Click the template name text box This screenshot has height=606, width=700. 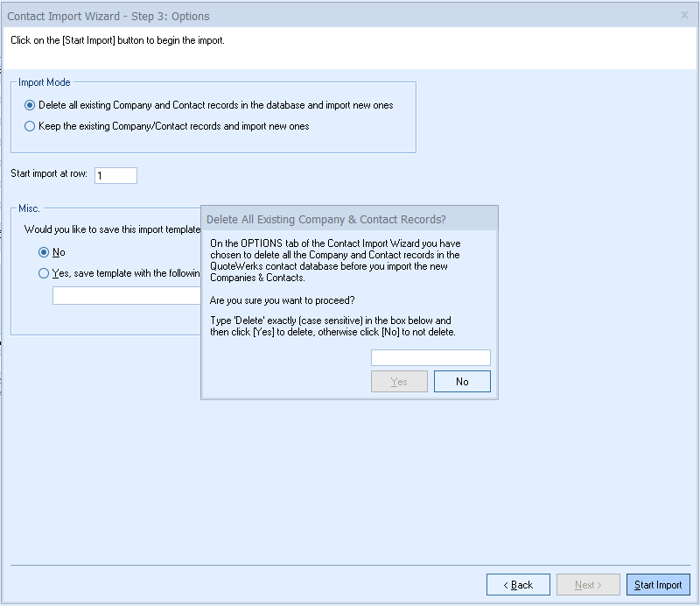tap(126, 296)
